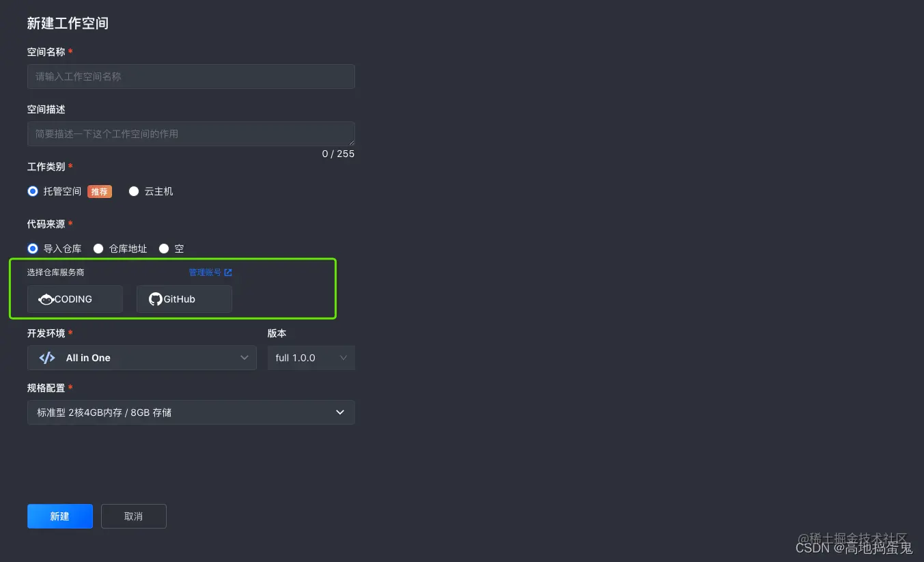Click the 规格配置 label
This screenshot has width=924, height=562.
[x=46, y=388]
